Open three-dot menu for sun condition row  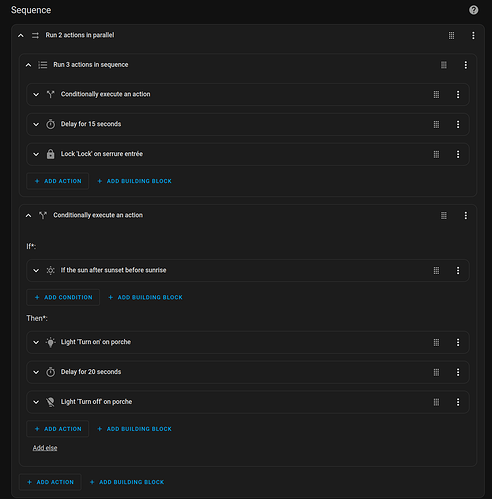click(x=458, y=270)
